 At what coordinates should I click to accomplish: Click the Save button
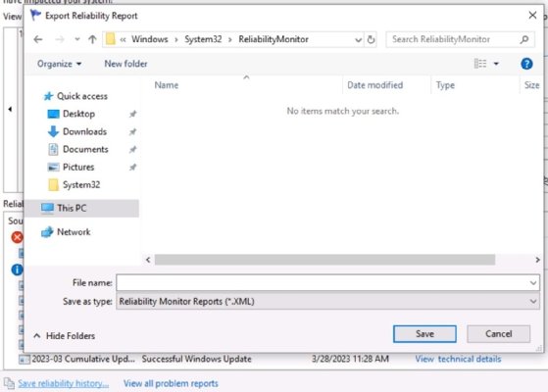click(424, 334)
